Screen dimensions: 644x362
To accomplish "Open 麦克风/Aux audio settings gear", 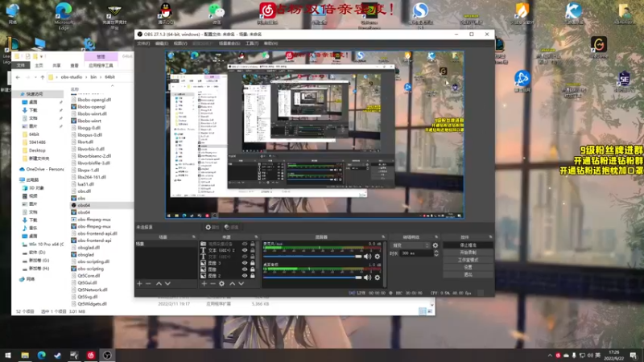I will [x=377, y=257].
